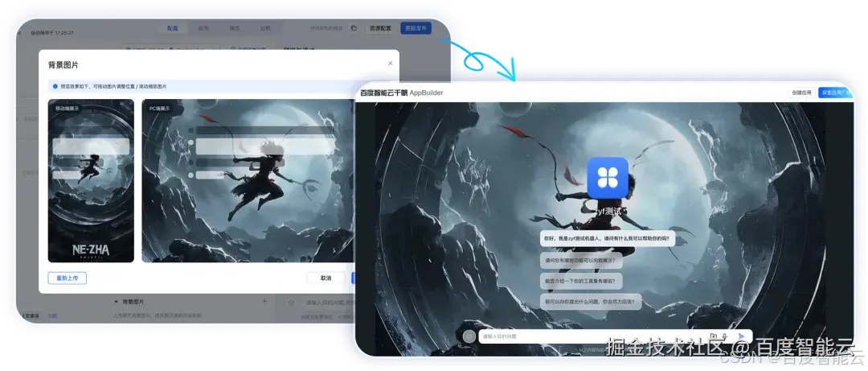Screen dimensions: 868x371
Task: Collapse the 背景图片 section arrow
Action: tap(117, 302)
